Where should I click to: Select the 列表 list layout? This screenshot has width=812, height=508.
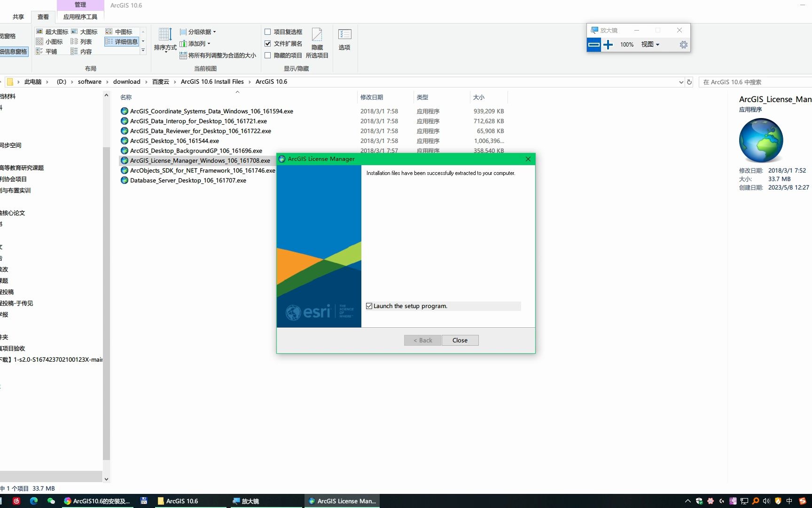pos(81,41)
